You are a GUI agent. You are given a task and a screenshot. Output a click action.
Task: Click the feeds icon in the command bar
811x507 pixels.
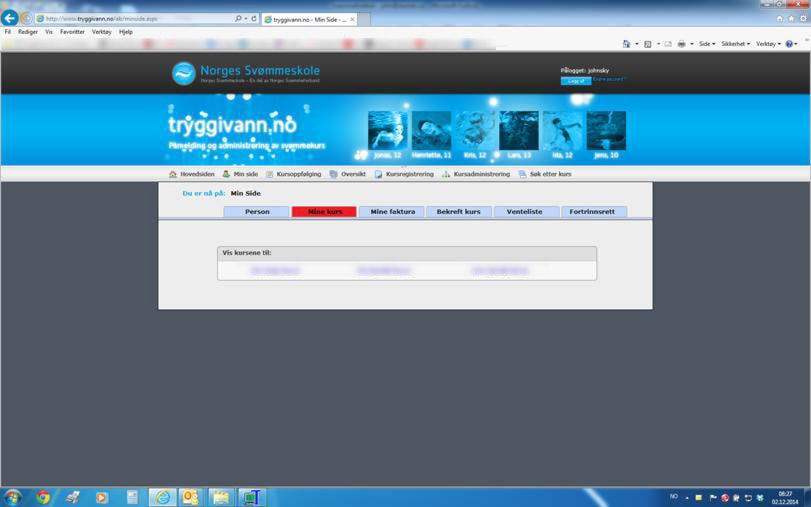tap(648, 44)
